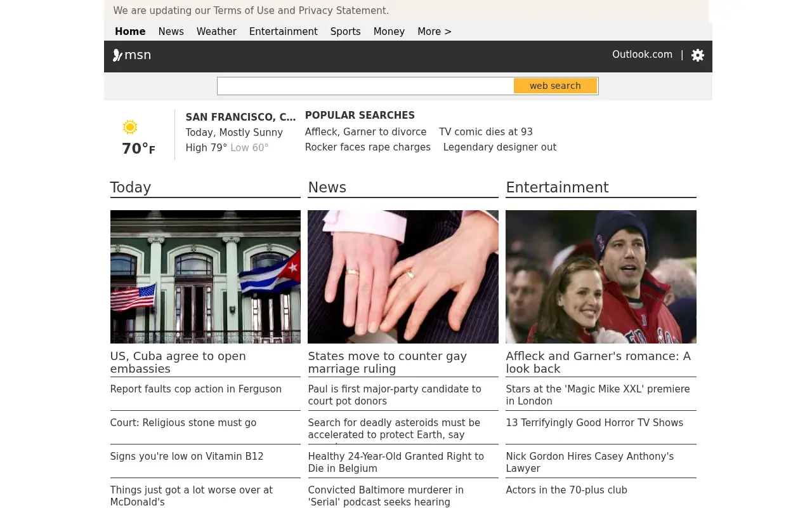Screen dimensions: 812x508
Task: Open the Entertainment section heading
Action: [x=557, y=187]
